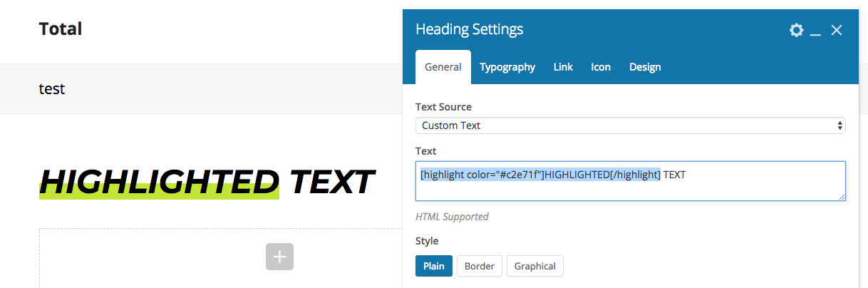
Task: Choose the Plain style option
Action: (x=434, y=266)
